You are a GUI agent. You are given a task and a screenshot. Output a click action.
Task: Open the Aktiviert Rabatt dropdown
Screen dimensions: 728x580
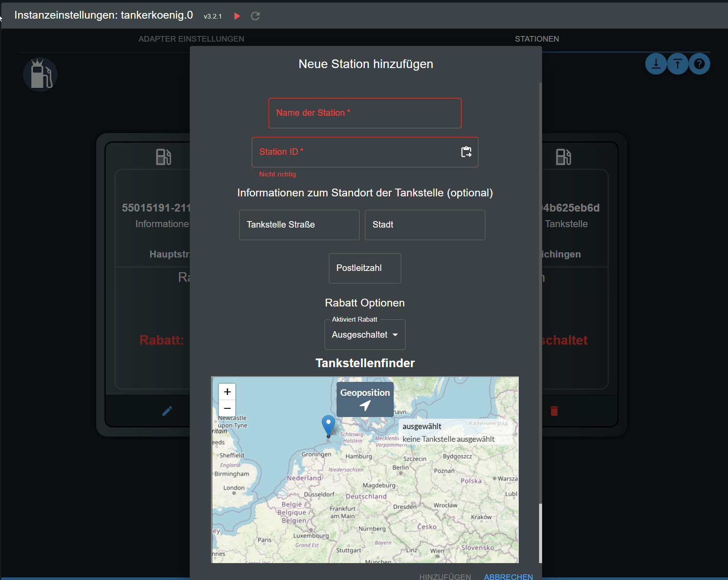click(x=365, y=335)
